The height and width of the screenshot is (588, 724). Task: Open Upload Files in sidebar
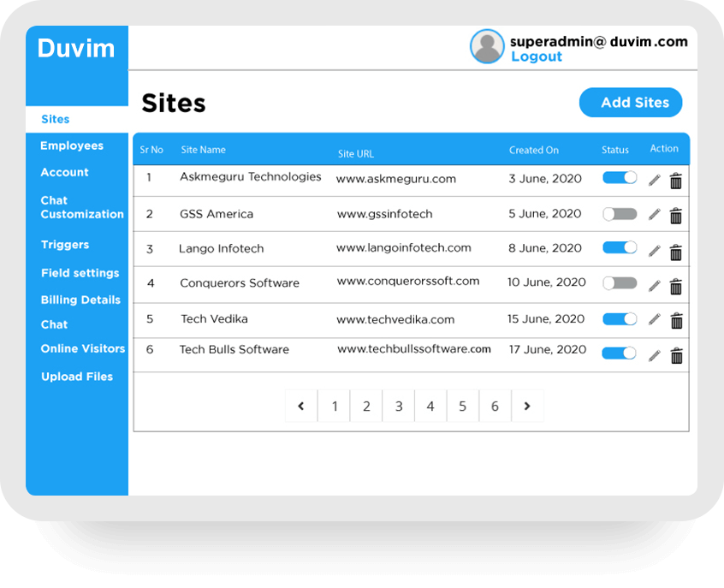click(x=77, y=377)
